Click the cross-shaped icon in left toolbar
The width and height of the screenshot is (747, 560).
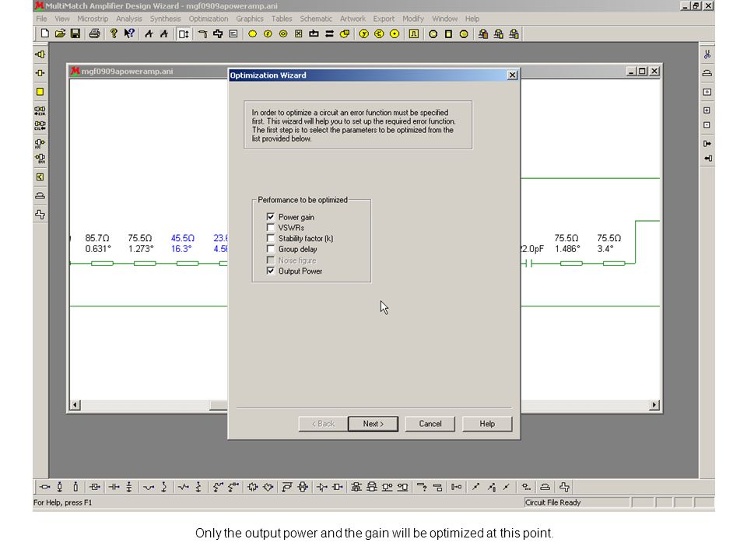click(x=40, y=215)
